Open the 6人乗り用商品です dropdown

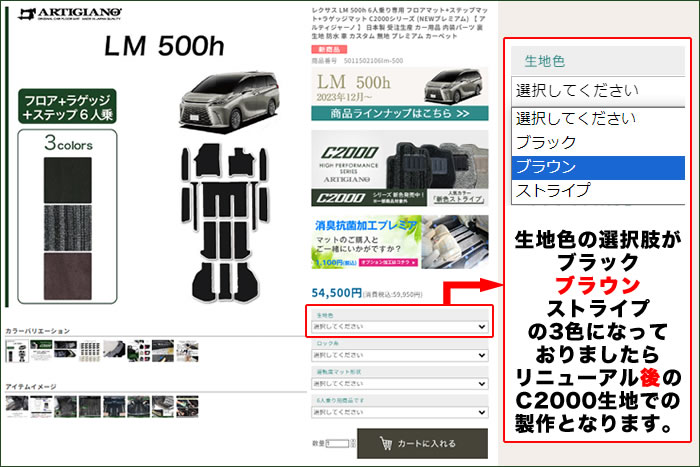point(400,413)
